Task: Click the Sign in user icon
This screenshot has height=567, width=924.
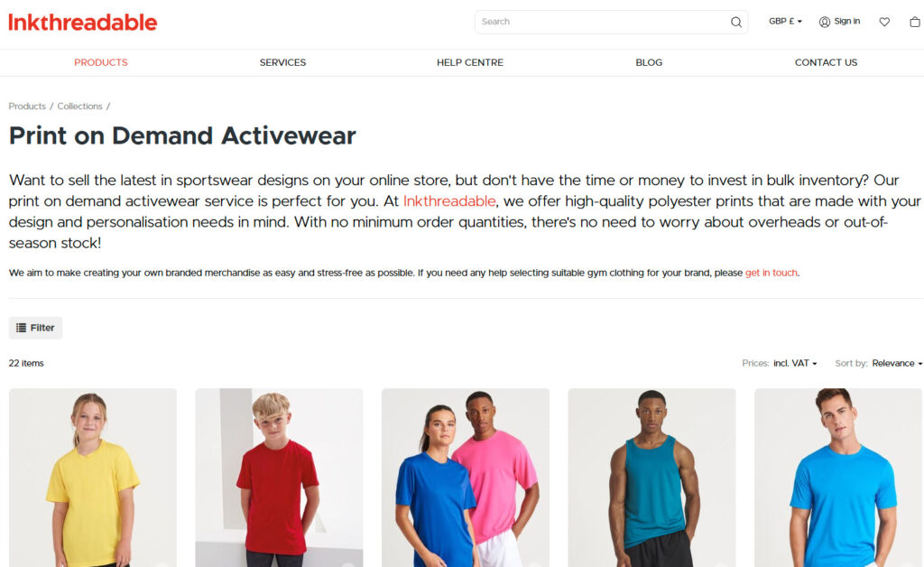Action: coord(825,22)
